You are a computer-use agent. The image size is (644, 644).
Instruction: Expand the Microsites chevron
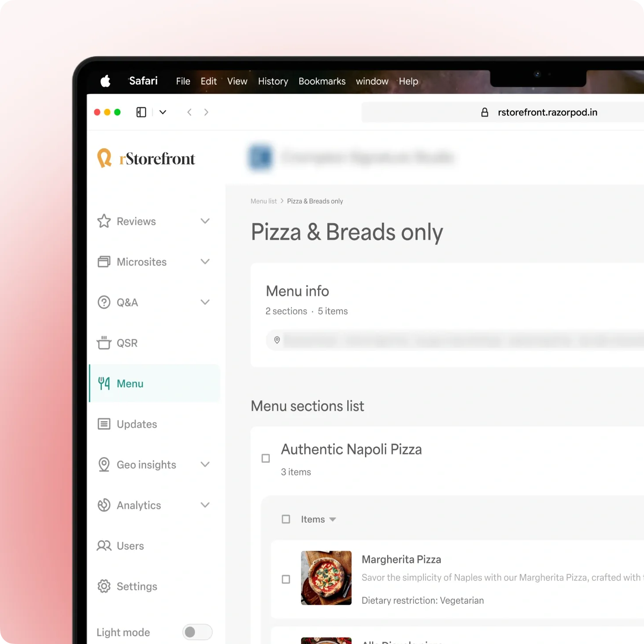pyautogui.click(x=205, y=262)
